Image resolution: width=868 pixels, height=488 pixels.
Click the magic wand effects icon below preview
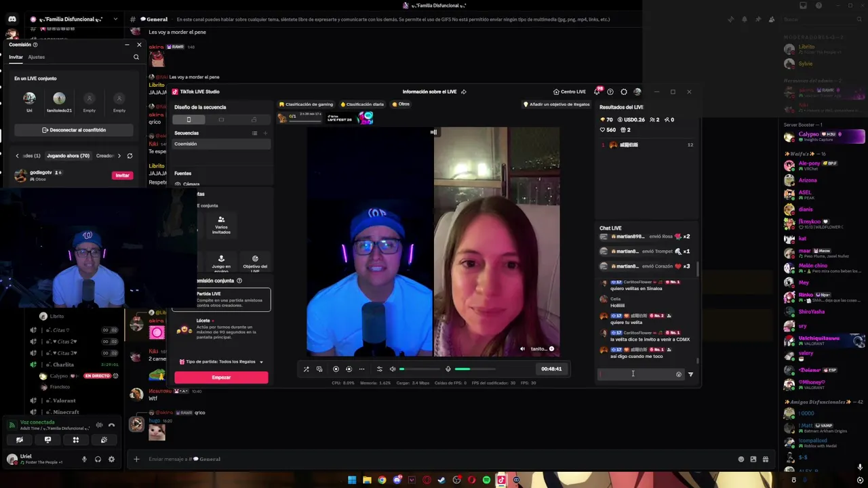click(x=307, y=369)
